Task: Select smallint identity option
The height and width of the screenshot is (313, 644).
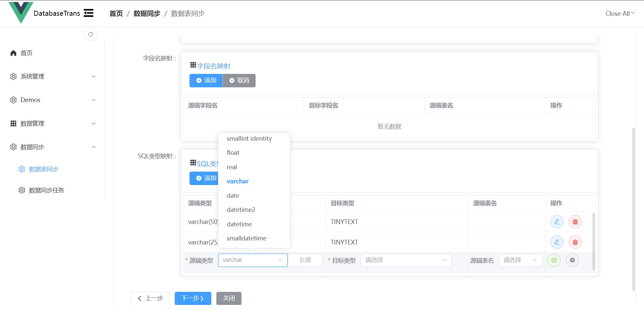Action: point(254,139)
